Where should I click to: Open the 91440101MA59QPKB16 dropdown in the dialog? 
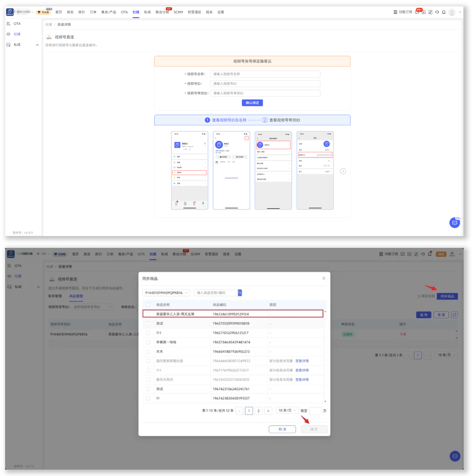pyautogui.click(x=166, y=293)
